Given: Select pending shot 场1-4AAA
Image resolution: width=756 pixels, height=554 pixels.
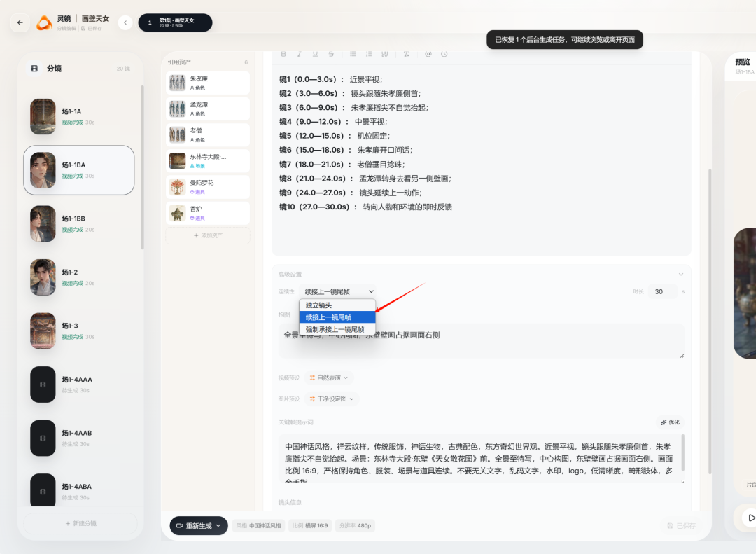Looking at the screenshot, I should (79, 385).
